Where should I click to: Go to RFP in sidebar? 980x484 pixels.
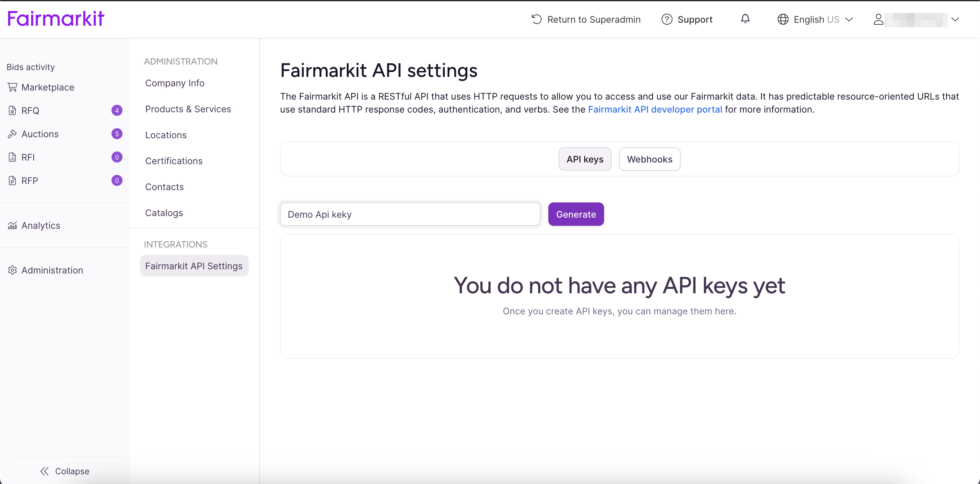coord(30,180)
